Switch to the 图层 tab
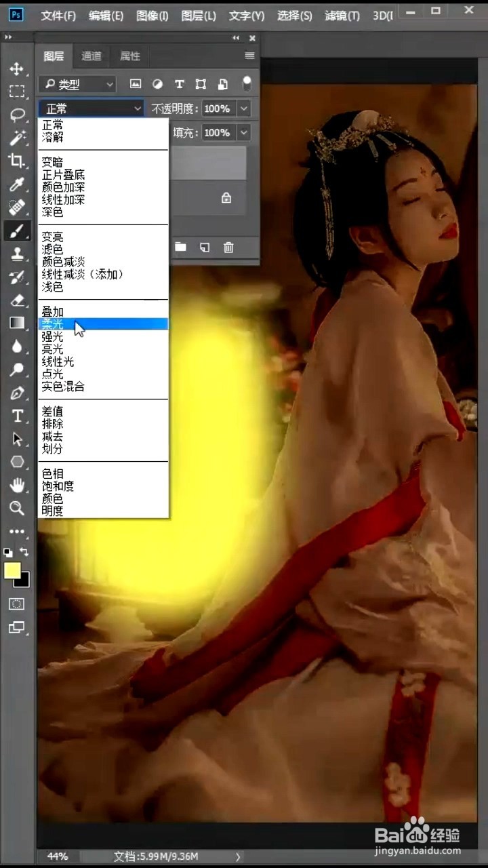Viewport: 488px width, 868px height. coord(54,56)
